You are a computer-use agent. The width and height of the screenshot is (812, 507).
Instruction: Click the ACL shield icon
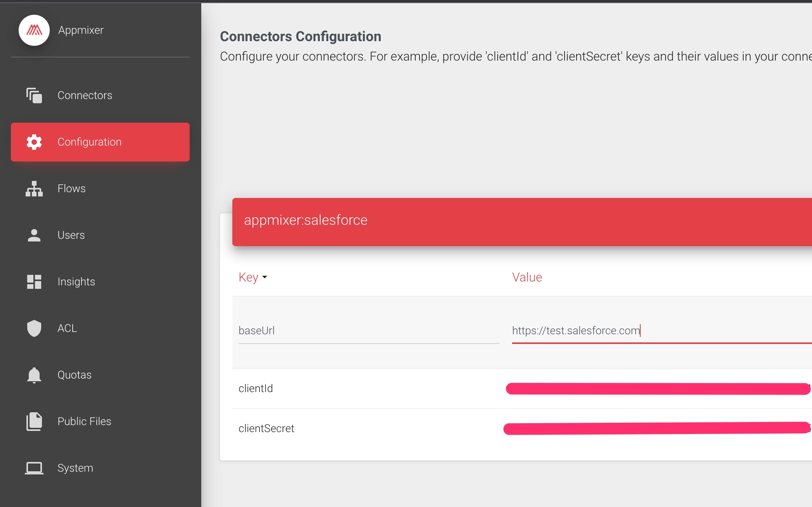click(x=34, y=328)
